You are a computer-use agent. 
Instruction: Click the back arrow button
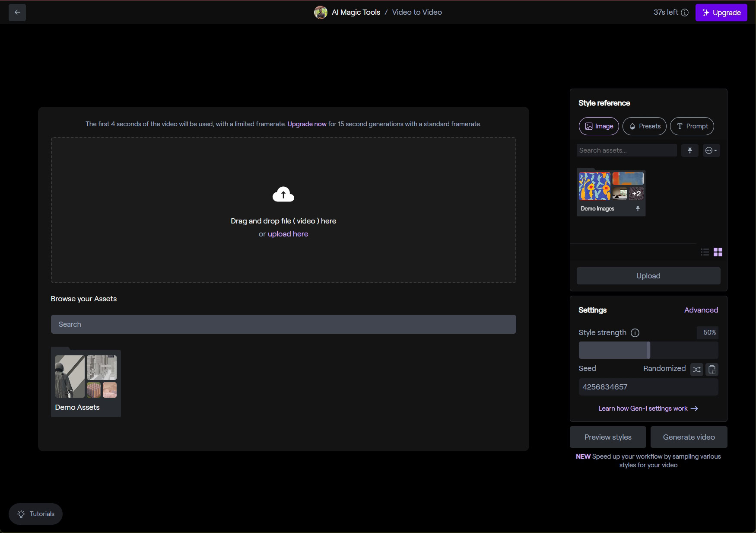(x=17, y=13)
